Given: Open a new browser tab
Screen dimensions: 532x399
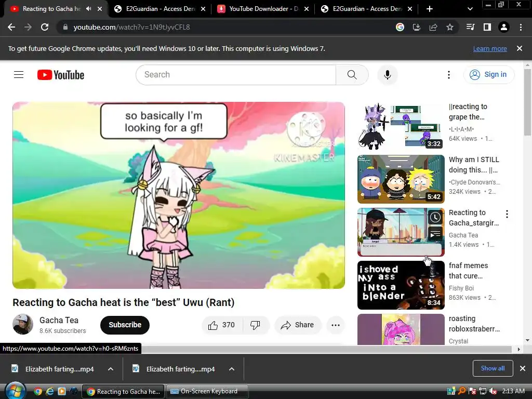Looking at the screenshot, I should 430,9.
